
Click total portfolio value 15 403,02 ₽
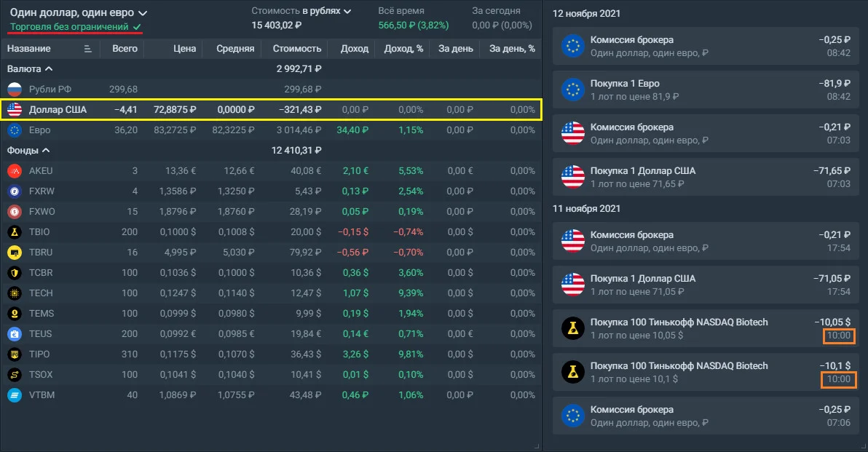(276, 25)
